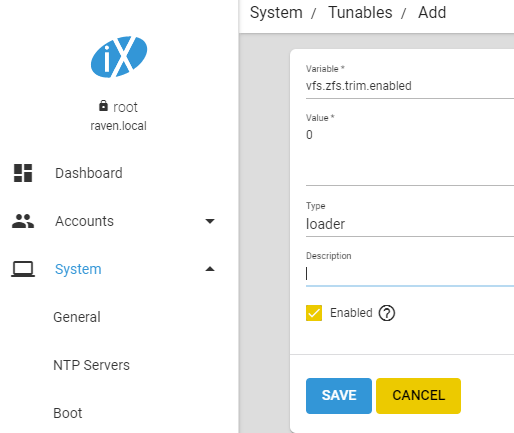This screenshot has height=433, width=514.
Task: Collapse the System menu arrow
Action: click(210, 269)
